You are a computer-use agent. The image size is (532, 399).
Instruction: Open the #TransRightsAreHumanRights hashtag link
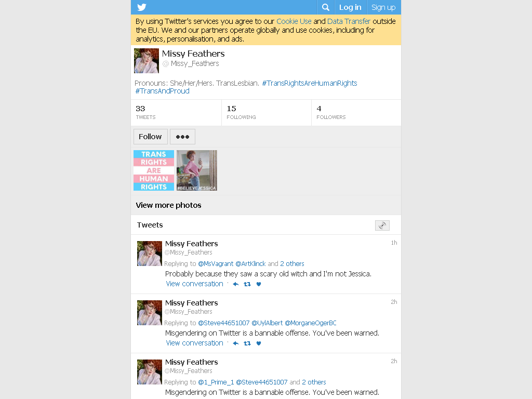click(x=310, y=83)
